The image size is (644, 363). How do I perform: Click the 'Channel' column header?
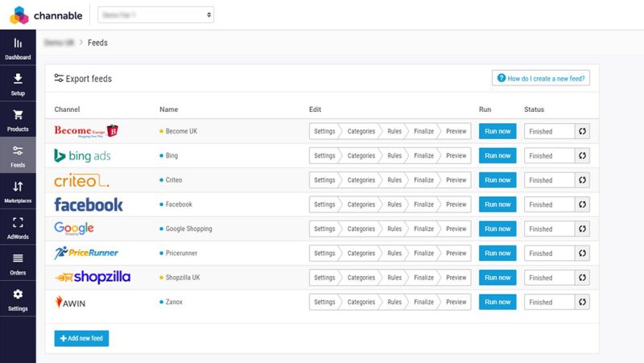click(67, 109)
